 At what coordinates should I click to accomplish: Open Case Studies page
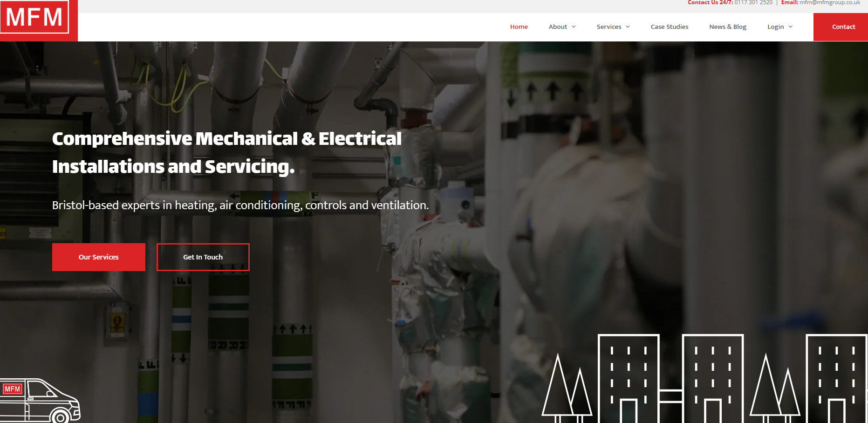[x=669, y=27]
